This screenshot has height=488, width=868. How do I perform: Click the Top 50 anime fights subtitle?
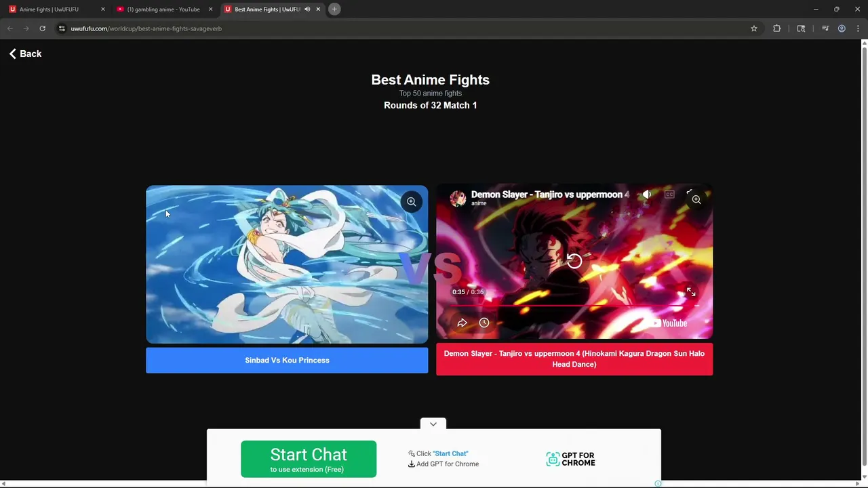point(430,94)
